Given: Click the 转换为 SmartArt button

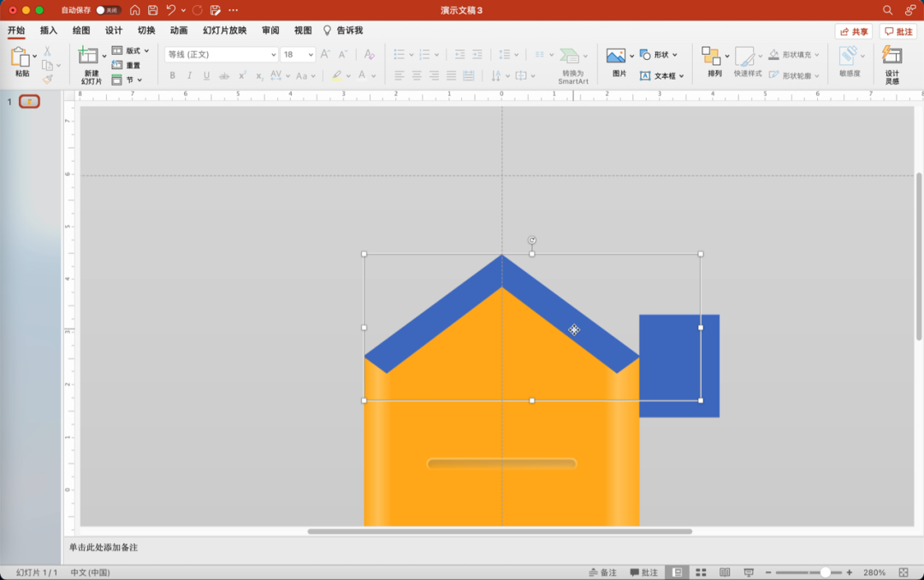Looking at the screenshot, I should (572, 65).
